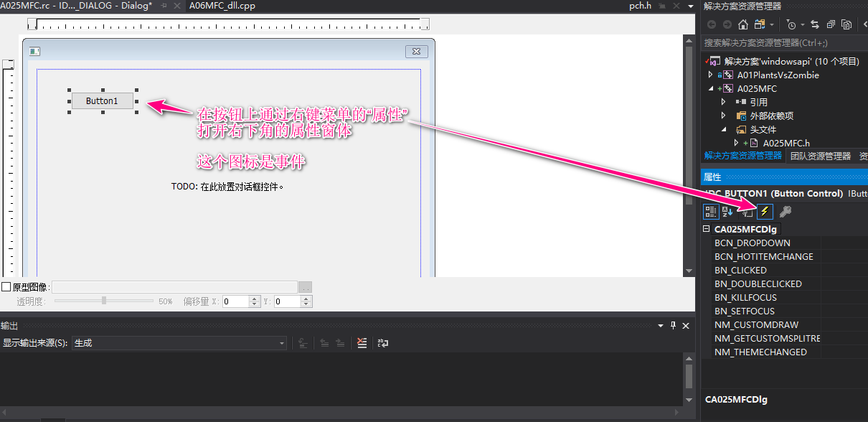Open the 显示输出来源 dropdown
This screenshot has height=422, width=868.
point(179,343)
